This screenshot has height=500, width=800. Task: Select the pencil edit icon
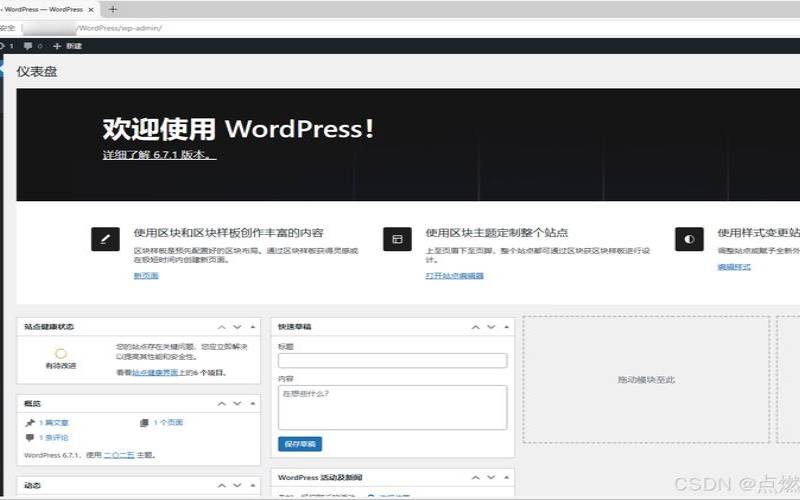[x=105, y=239]
